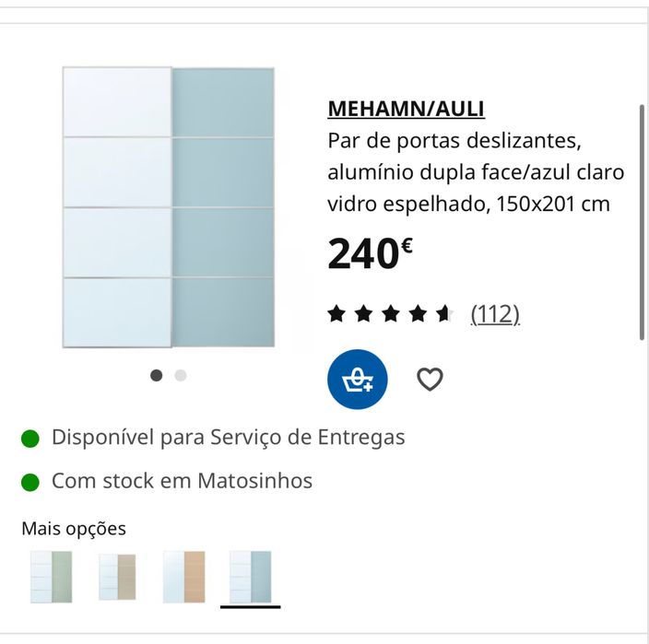Click the 'Mais opções' label
Image resolution: width=649 pixels, height=644 pixels.
tap(74, 529)
